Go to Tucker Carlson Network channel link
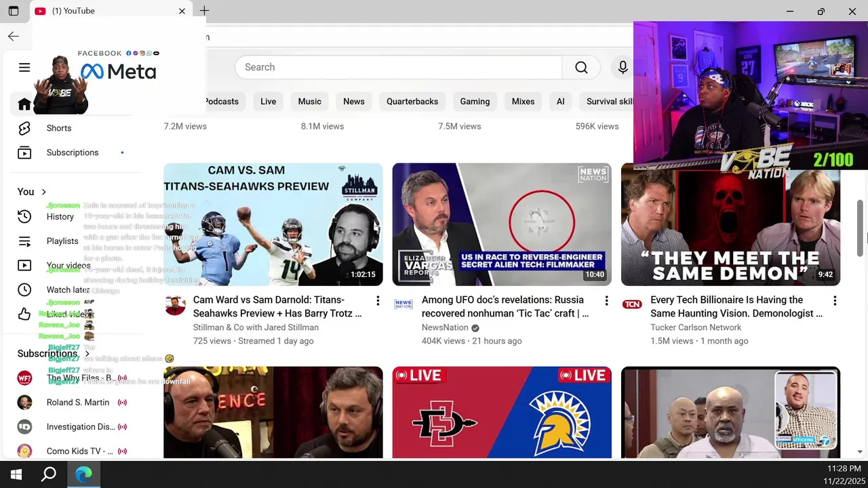The image size is (868, 488). (696, 327)
